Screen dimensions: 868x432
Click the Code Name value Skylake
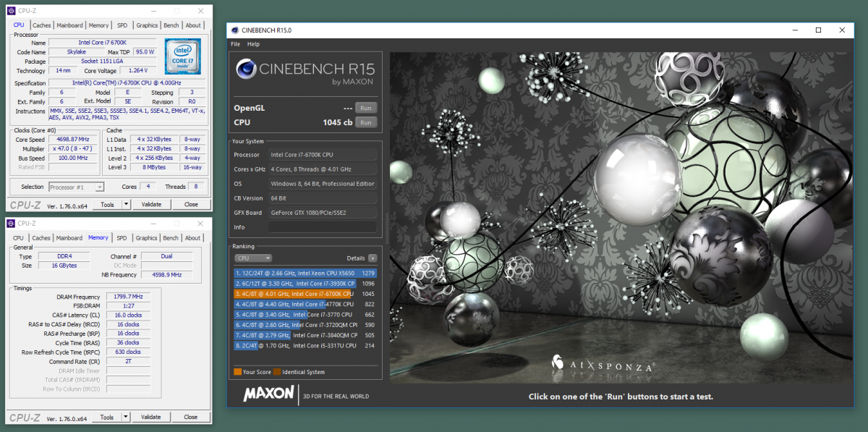(76, 52)
